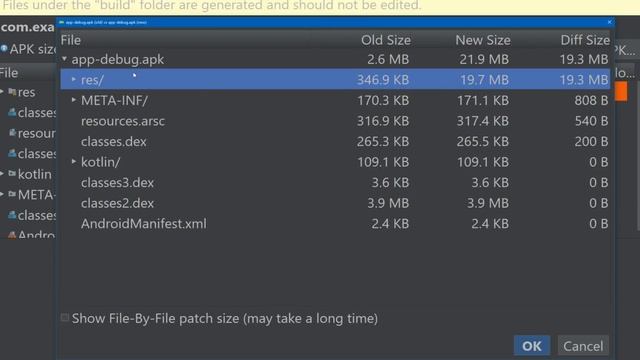Screen dimensions: 640x360
Task: Collapse the app-debug.apk tree node
Action: 64,59
